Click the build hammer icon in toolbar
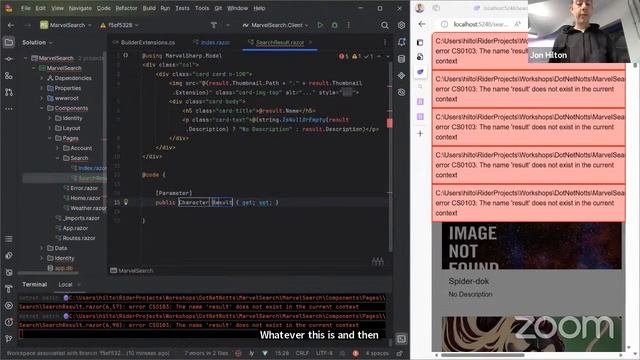Screen dimensions: 640x360 [x=213, y=25]
